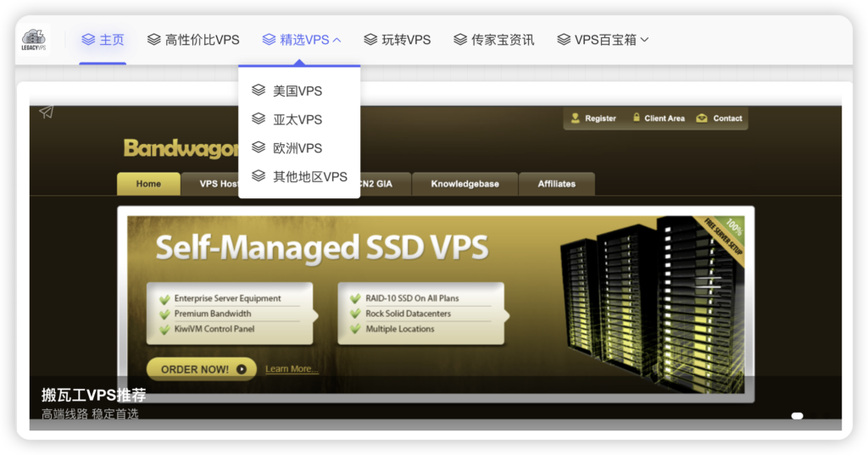This screenshot has height=455, width=868.
Task: Click the Rock Solid Datacenters text
Action: [x=408, y=314]
